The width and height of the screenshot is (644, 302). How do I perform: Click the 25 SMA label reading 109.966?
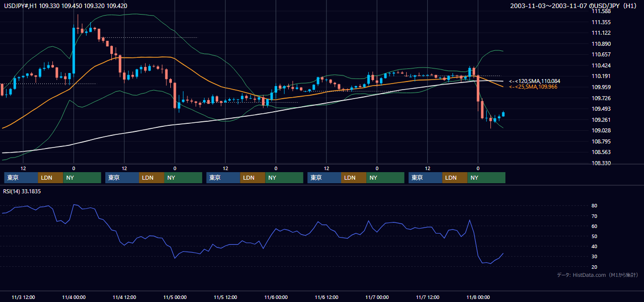[x=533, y=87]
